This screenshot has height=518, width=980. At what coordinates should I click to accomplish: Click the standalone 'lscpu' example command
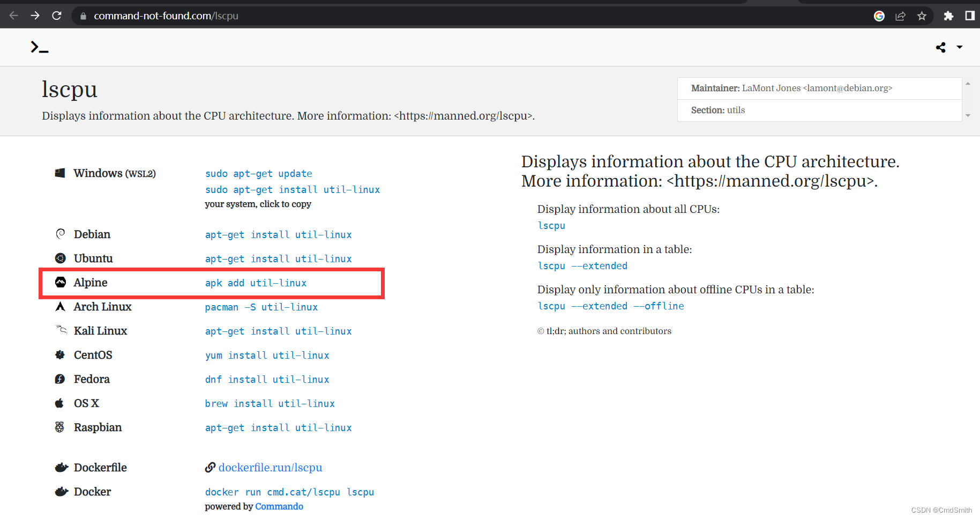point(551,226)
